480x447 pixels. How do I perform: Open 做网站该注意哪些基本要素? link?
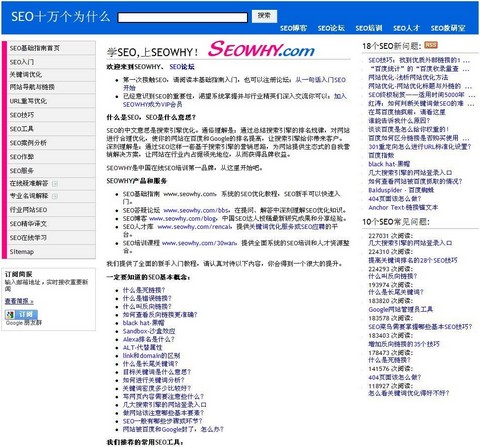163,413
